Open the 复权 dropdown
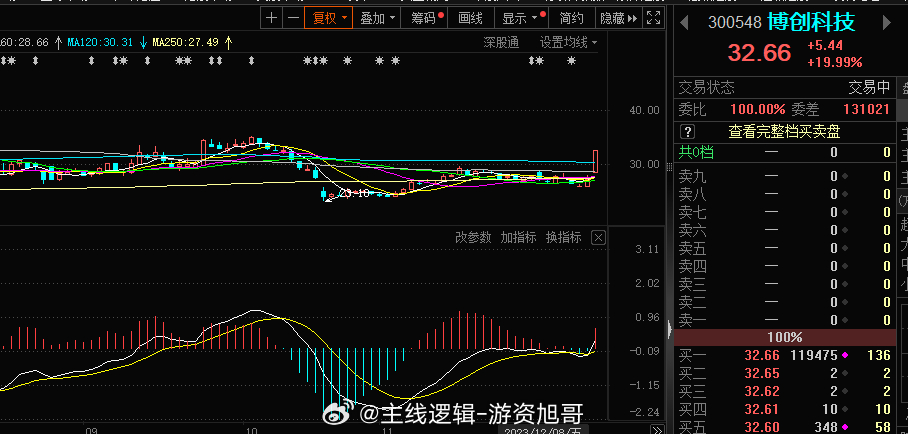Viewport: 908px width, 434px height. [328, 18]
